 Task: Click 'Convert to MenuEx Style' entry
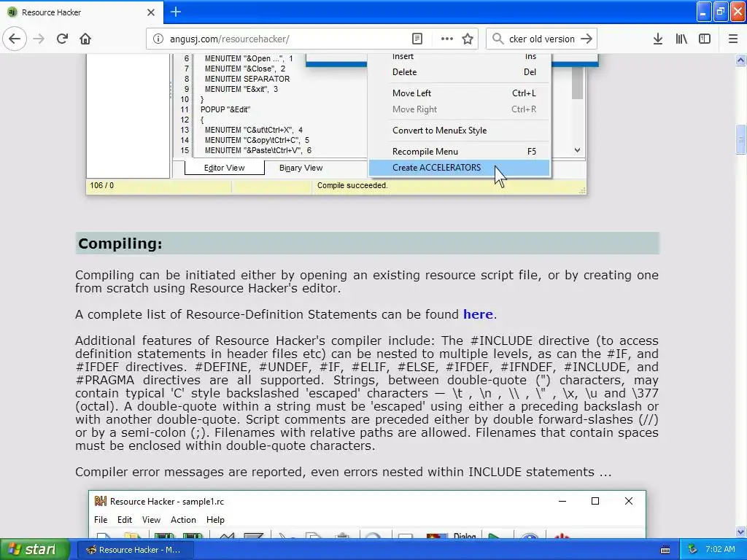click(439, 131)
